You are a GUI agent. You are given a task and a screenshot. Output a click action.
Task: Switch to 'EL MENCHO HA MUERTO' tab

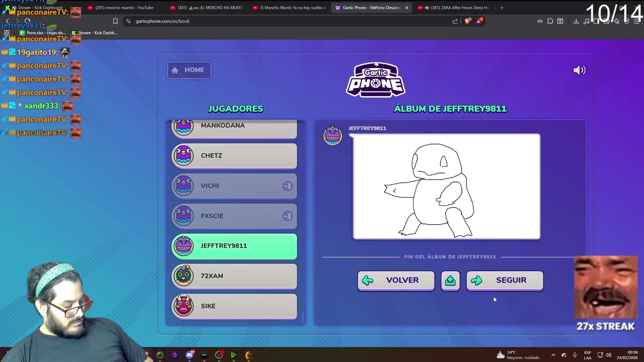click(207, 8)
